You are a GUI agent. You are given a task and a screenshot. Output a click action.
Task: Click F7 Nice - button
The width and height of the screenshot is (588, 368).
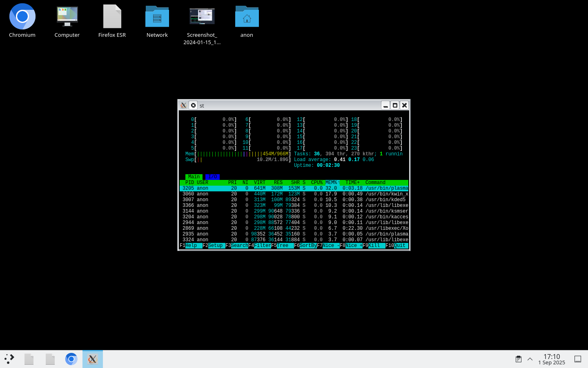328,245
